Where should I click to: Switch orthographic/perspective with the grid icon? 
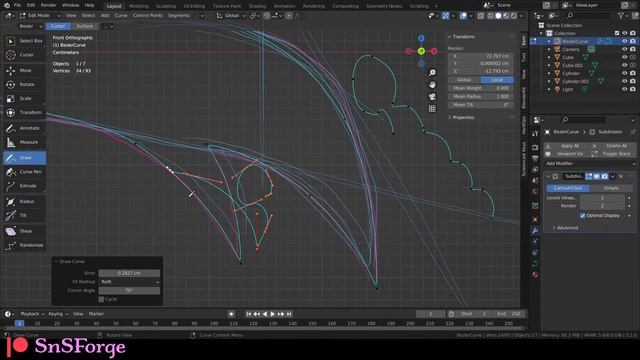tap(432, 109)
